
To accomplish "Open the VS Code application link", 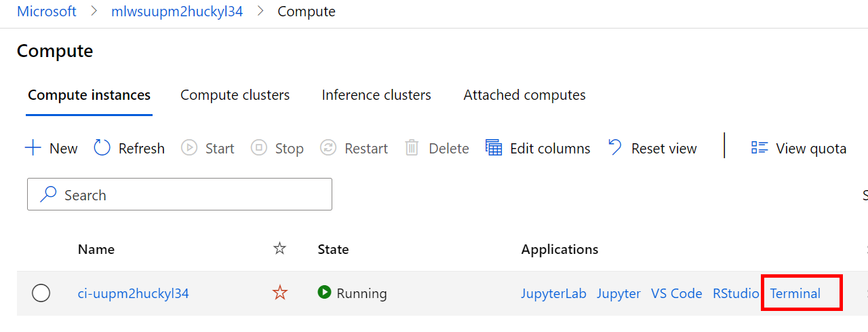I will (677, 293).
